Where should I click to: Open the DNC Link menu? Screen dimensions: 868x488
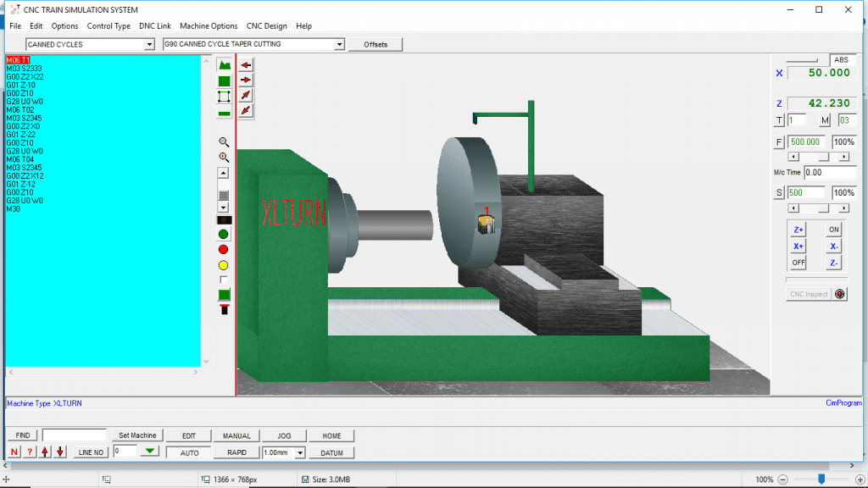point(155,25)
